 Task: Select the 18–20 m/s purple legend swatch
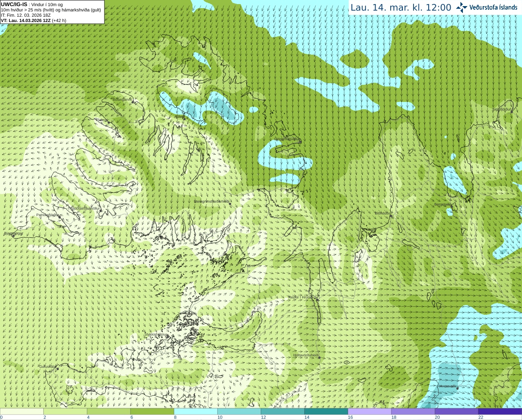click(x=413, y=411)
